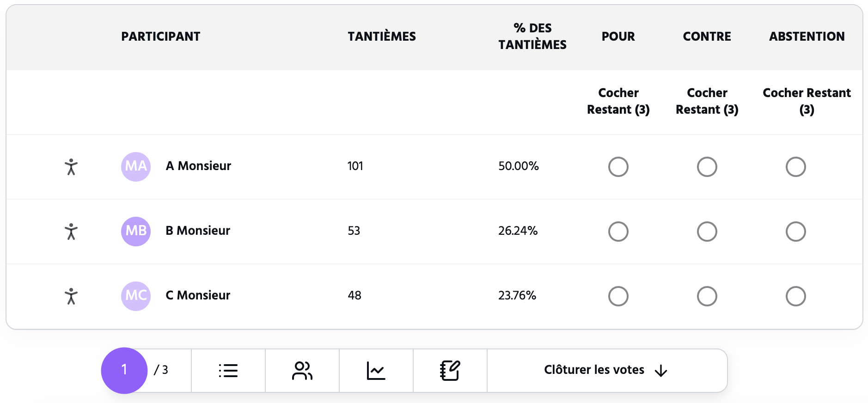Click the person icon beside B Monsieur
The width and height of the screenshot is (868, 403).
(x=71, y=232)
